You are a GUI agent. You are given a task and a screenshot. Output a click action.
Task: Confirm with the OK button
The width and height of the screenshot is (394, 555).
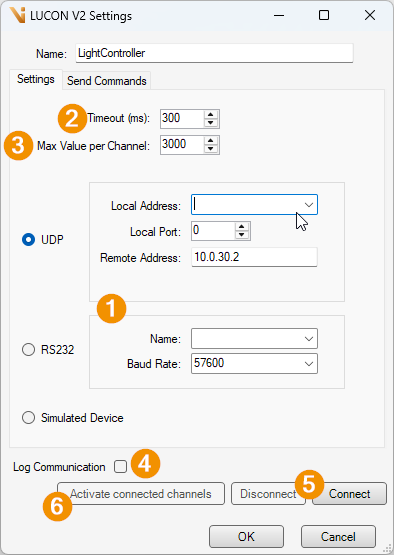pyautogui.click(x=246, y=537)
